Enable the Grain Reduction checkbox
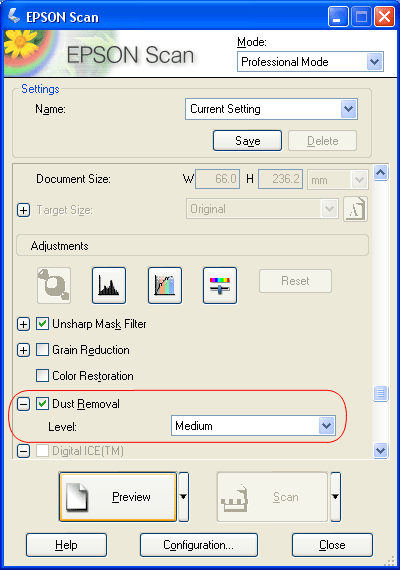Screen dimensions: 400x570 [42, 350]
